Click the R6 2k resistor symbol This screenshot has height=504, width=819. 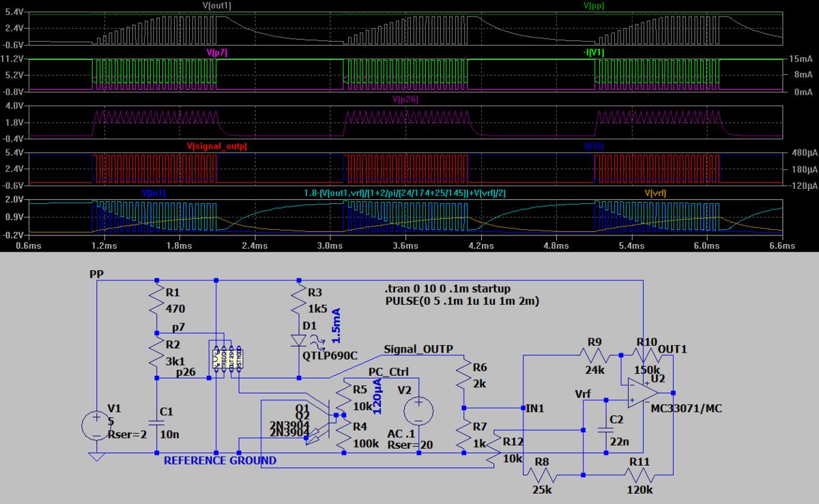tap(463, 376)
